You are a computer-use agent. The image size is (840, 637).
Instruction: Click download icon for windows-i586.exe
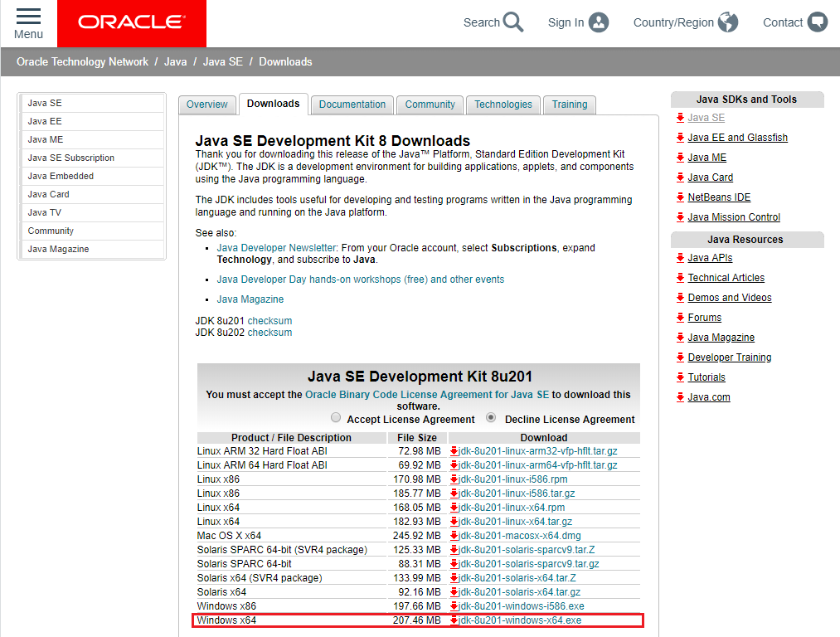454,606
